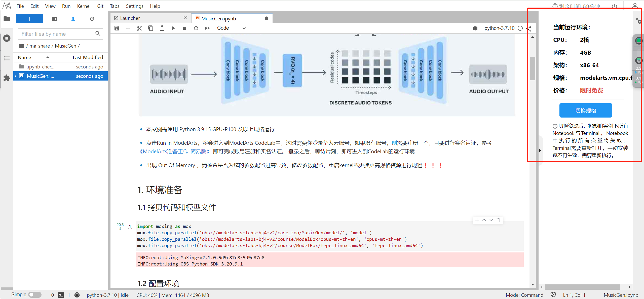Image resolution: width=644 pixels, height=299 pixels.
Task: Save the notebook with the disk icon
Action: 117,28
